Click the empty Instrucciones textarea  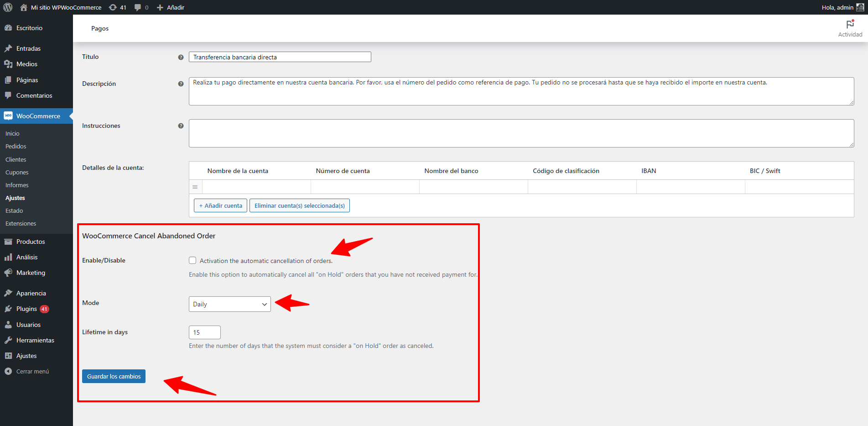tap(521, 133)
